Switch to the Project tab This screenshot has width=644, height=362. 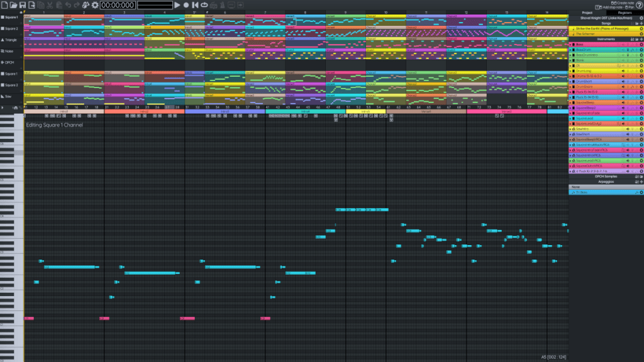(x=587, y=13)
